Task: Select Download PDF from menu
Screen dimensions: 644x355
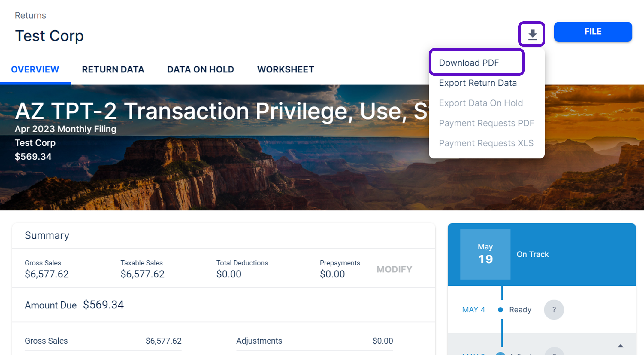Action: click(x=469, y=63)
